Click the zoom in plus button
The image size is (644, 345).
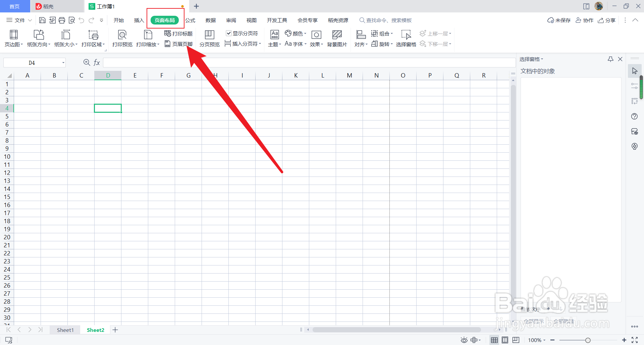point(624,340)
